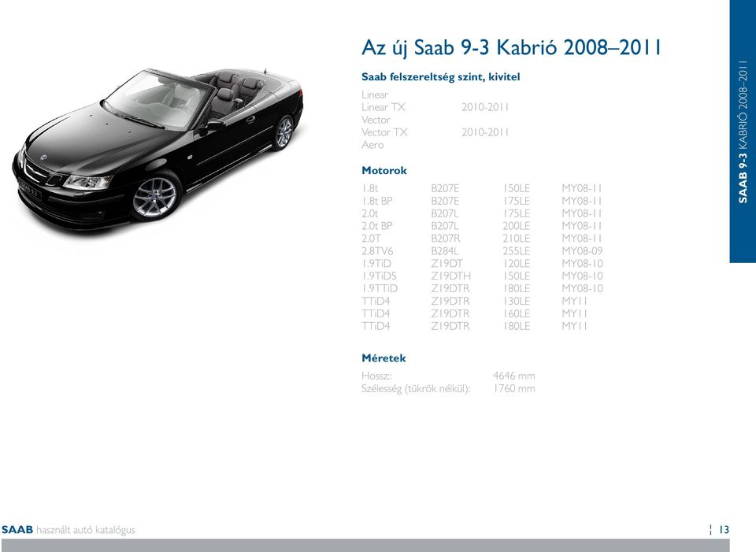The height and width of the screenshot is (552, 756).
Task: Click the "Aero" trim level
Action: click(x=372, y=145)
